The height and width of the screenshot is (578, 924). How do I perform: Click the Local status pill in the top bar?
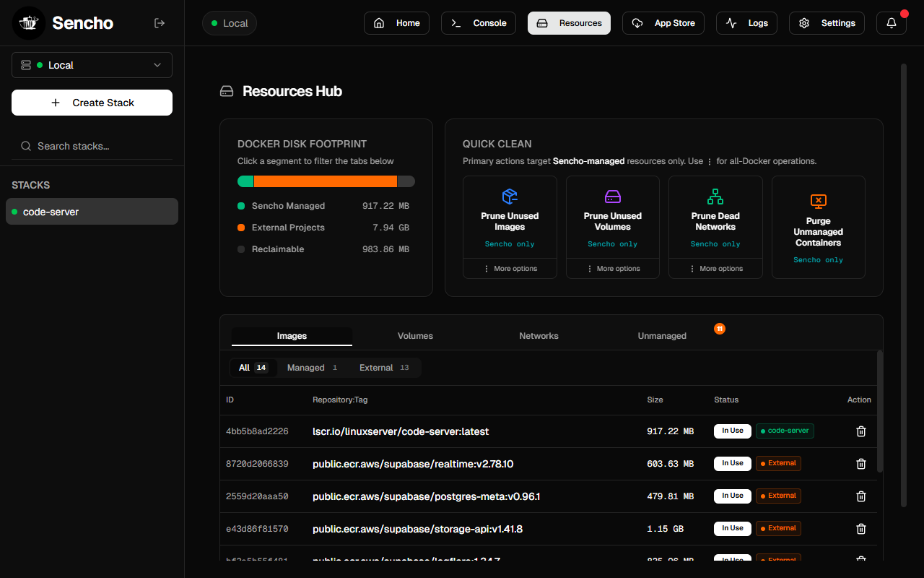[x=230, y=23]
